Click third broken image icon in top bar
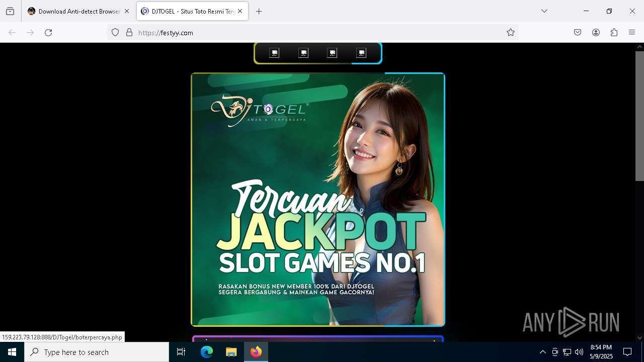 (332, 53)
